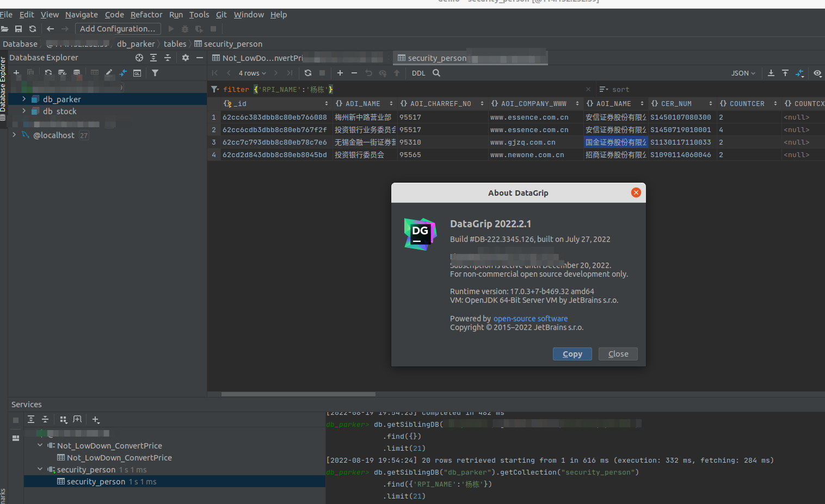This screenshot has height=504, width=825.
Task: Click the horizontal scrollbar below the data grid
Action: [298, 394]
